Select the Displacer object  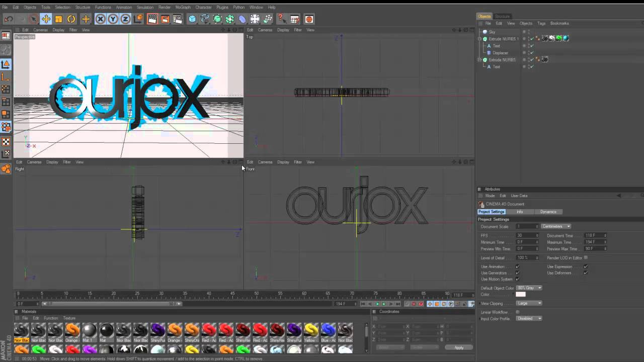tap(500, 53)
